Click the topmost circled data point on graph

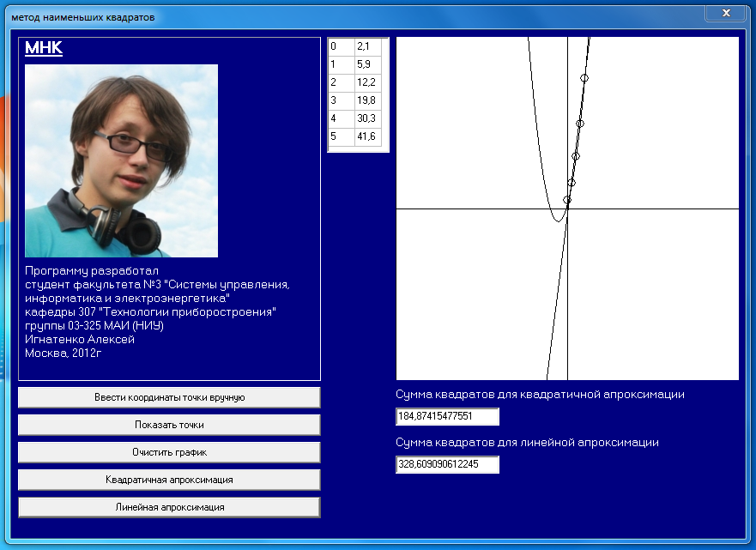click(584, 77)
